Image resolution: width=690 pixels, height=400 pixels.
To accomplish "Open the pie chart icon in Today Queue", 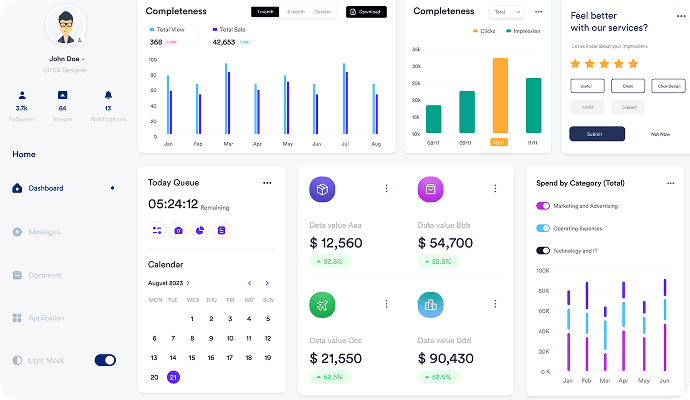I will (x=200, y=230).
